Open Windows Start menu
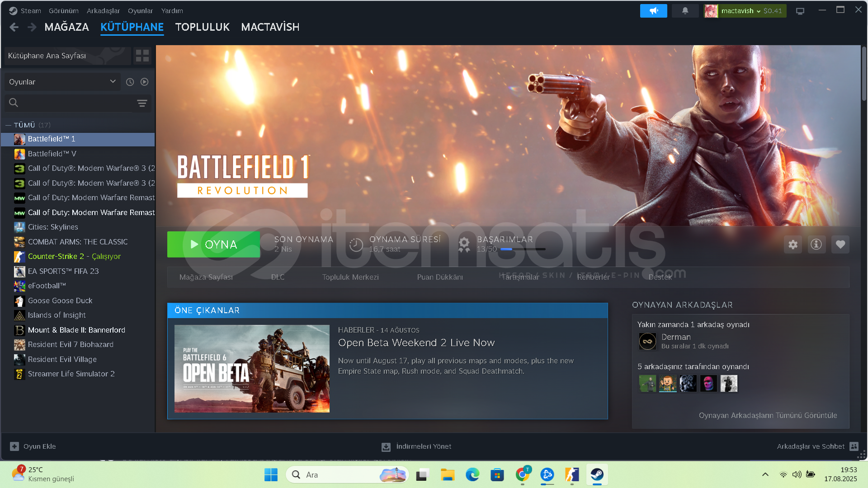868x488 pixels. [x=271, y=474]
